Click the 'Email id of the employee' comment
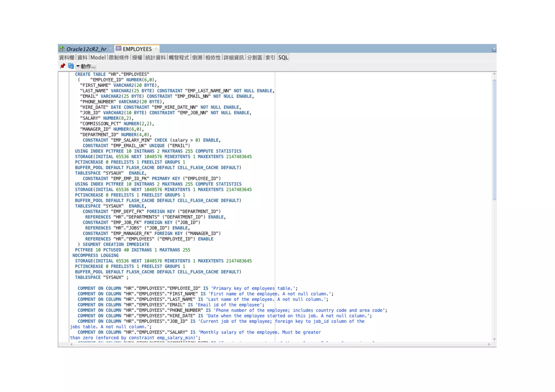Viewport: 555px width, 392px height. [228, 305]
